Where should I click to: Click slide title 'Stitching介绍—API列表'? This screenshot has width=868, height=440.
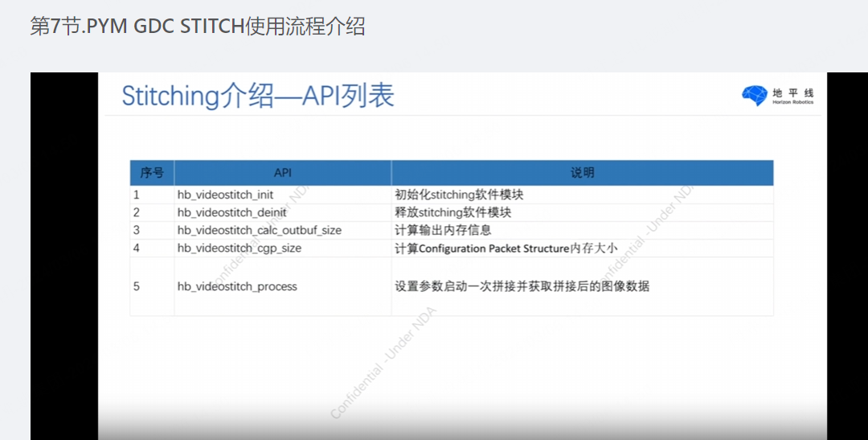(257, 96)
